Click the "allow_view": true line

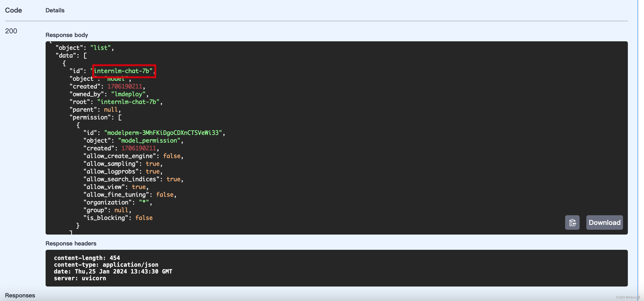coord(116,187)
